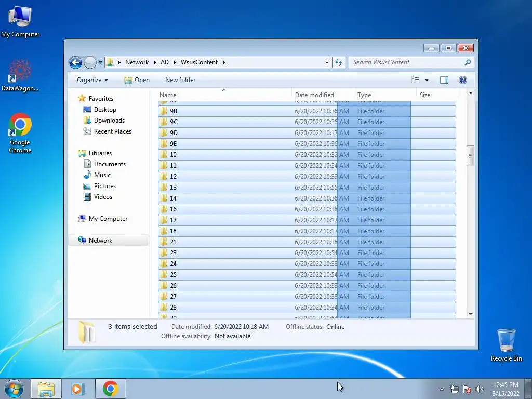
Task: Sort by Date modified column header
Action: pyautogui.click(x=322, y=95)
